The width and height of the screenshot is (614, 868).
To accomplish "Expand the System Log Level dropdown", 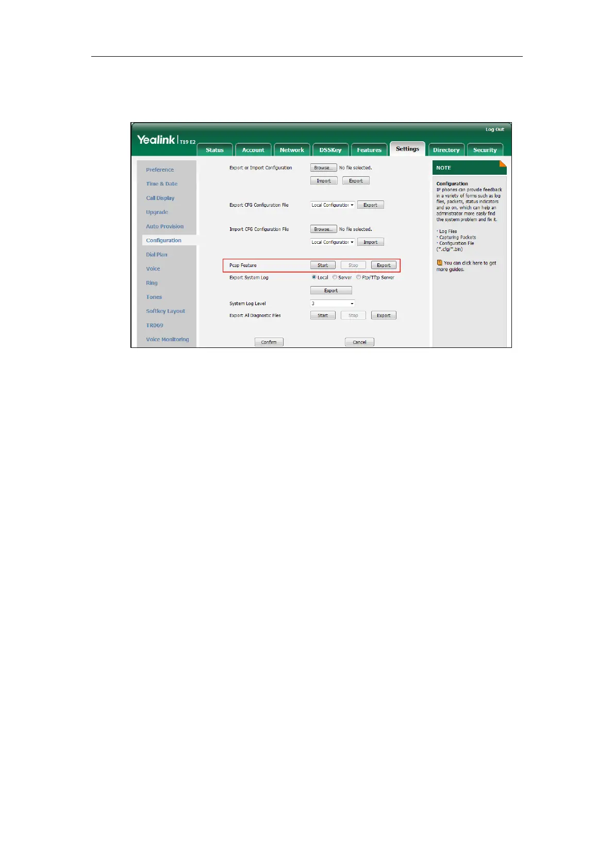I will 333,304.
